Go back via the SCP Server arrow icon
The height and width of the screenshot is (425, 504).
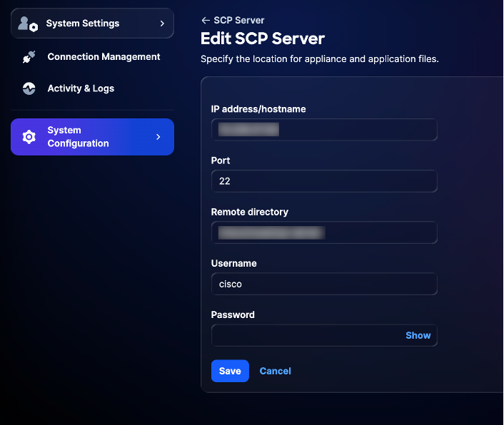(x=206, y=20)
